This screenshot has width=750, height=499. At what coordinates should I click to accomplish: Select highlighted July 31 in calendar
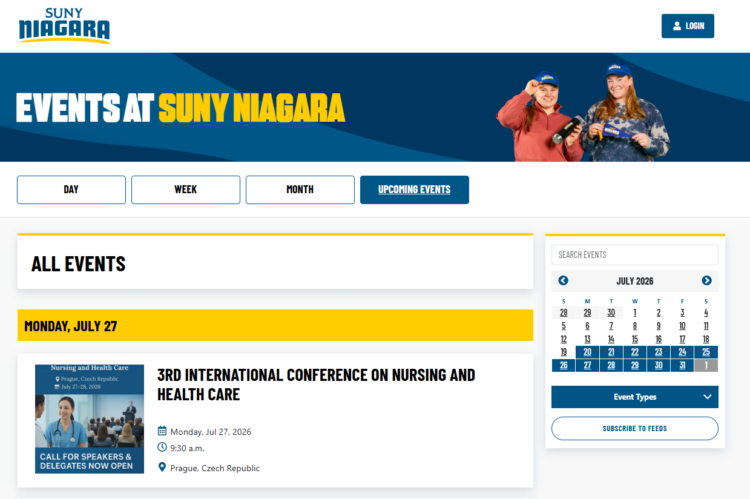pos(683,366)
